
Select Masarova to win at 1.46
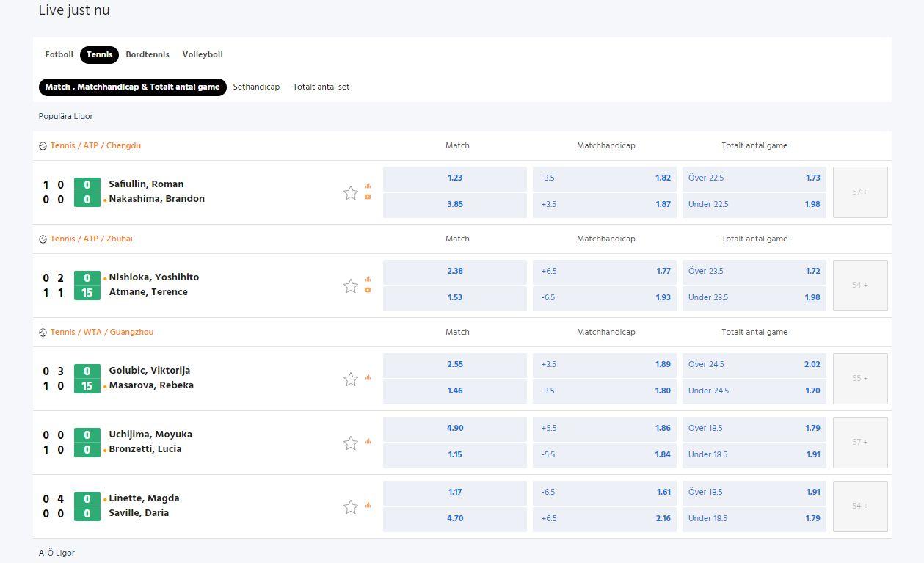click(x=454, y=391)
